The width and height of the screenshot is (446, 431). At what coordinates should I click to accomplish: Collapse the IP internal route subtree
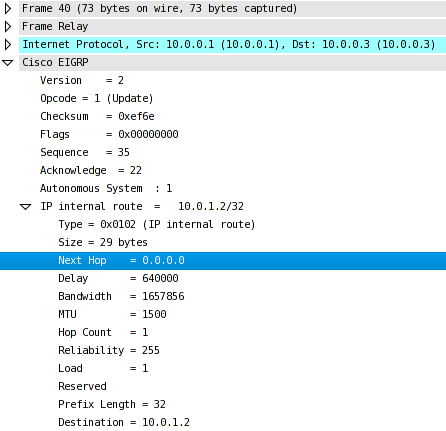26,207
